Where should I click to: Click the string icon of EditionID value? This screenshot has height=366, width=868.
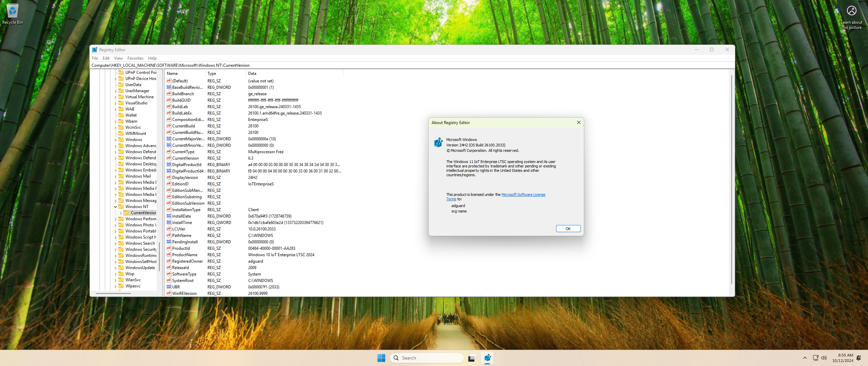(169, 184)
